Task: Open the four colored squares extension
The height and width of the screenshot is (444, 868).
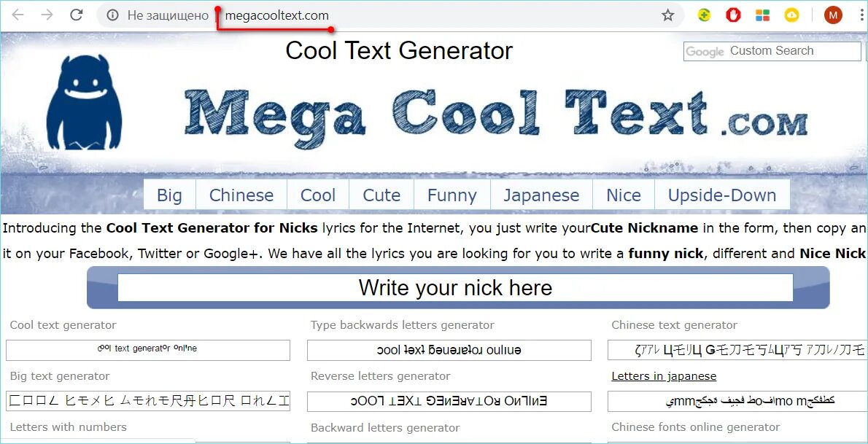Action: point(762,15)
